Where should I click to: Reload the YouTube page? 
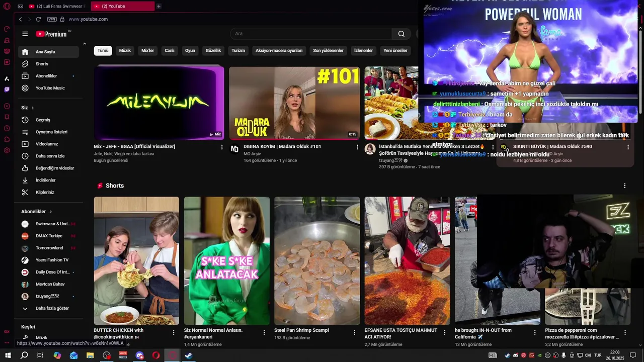tap(38, 19)
